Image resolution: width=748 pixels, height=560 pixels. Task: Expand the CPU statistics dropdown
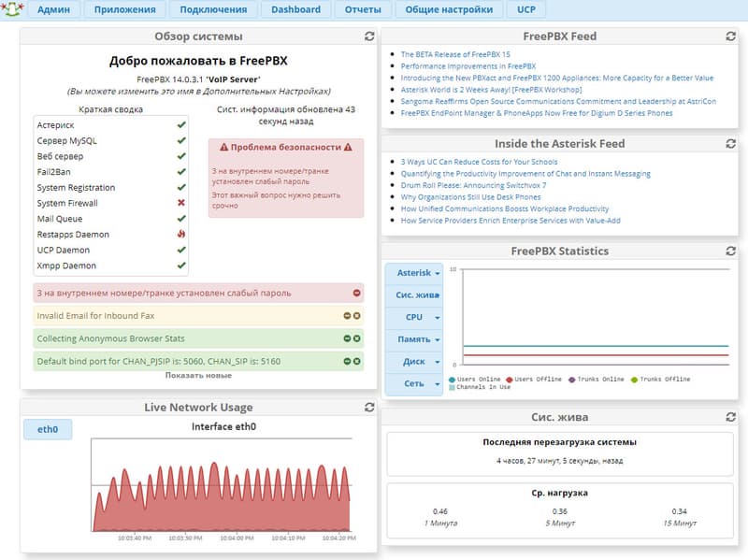click(414, 317)
